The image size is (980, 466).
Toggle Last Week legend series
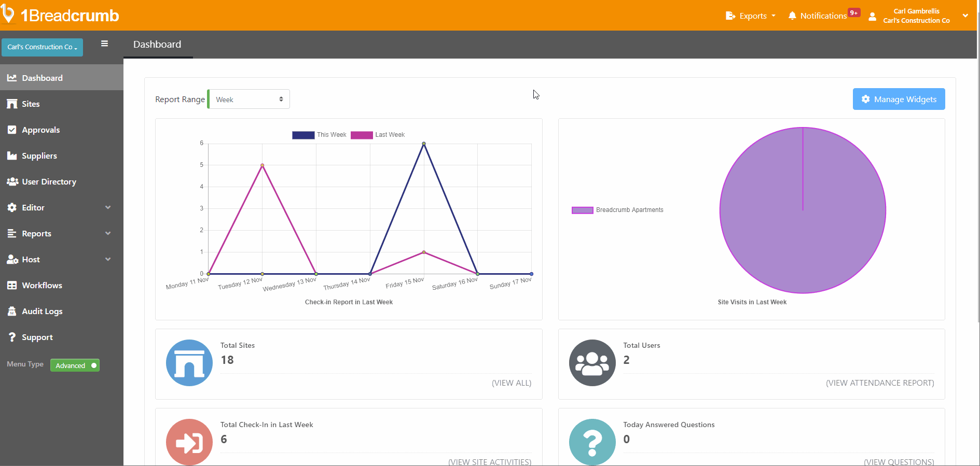362,135
